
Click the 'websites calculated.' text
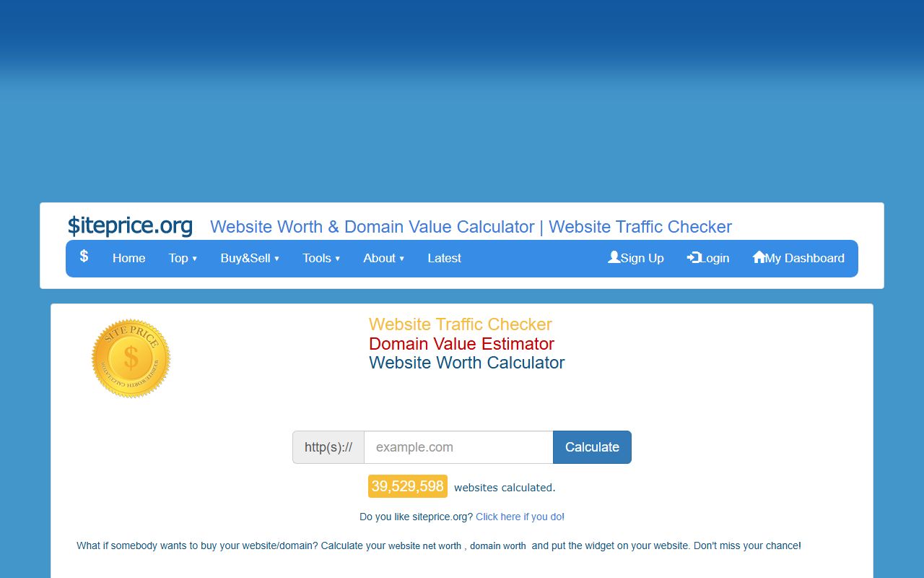505,488
